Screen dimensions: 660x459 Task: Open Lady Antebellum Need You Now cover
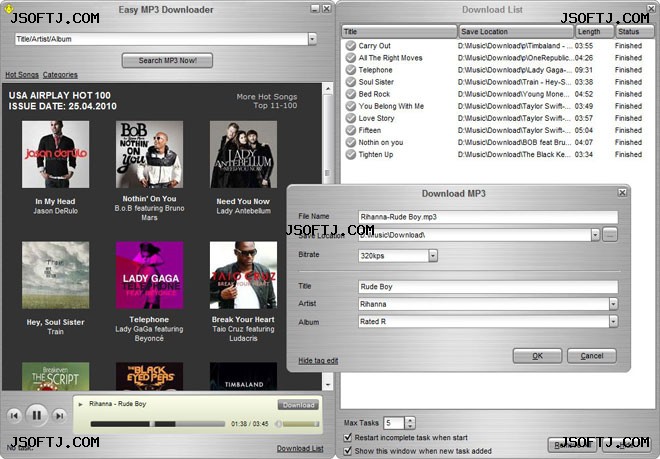pyautogui.click(x=243, y=155)
